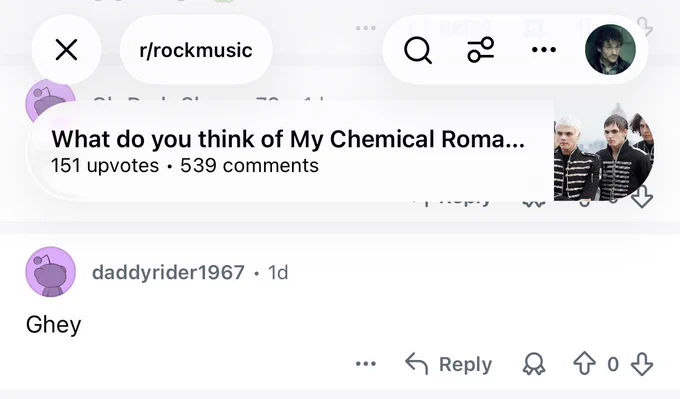Tap the post title What do you think

pyautogui.click(x=288, y=139)
